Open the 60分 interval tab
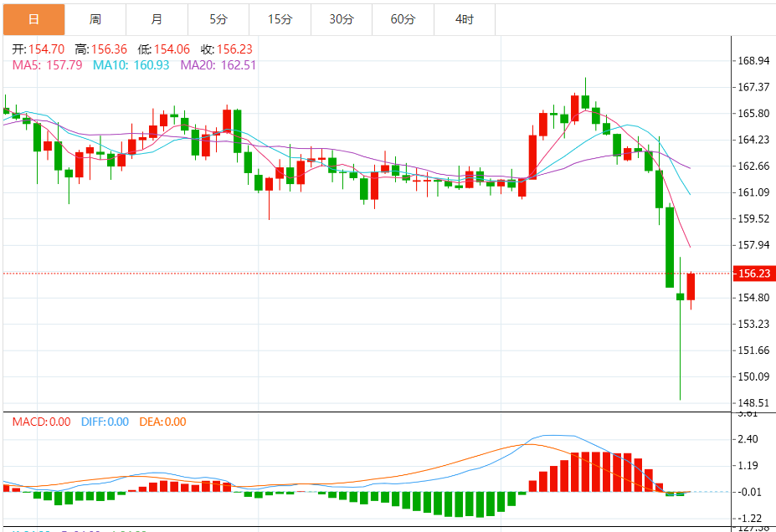776x532 pixels. (403, 19)
